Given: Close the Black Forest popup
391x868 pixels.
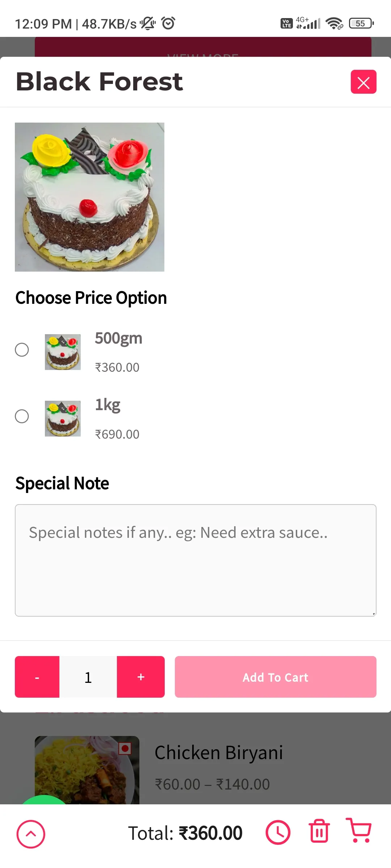Looking at the screenshot, I should [x=363, y=82].
